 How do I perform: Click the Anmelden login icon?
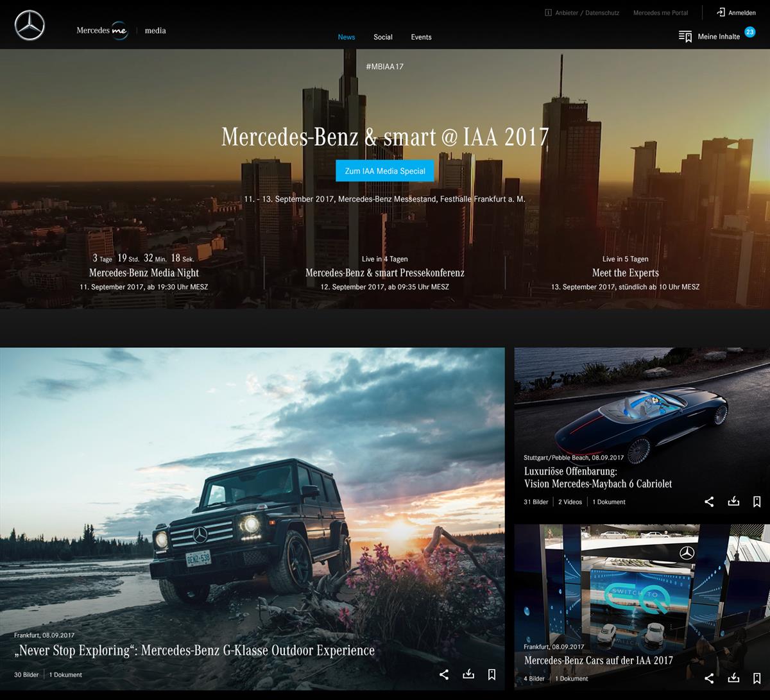[x=721, y=13]
